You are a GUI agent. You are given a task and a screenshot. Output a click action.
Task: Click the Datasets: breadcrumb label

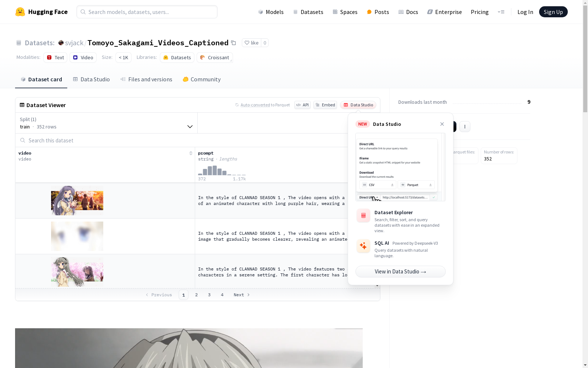point(40,43)
